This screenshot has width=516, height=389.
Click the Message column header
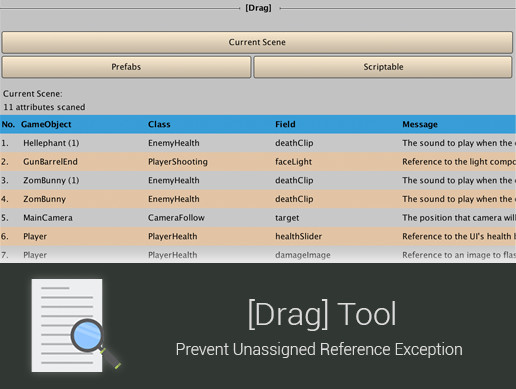click(x=420, y=124)
